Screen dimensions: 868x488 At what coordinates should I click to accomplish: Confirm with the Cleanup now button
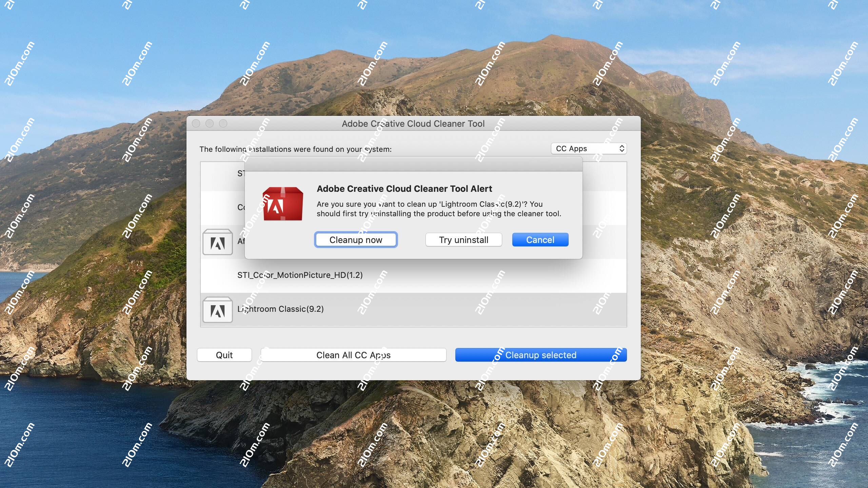(x=356, y=240)
